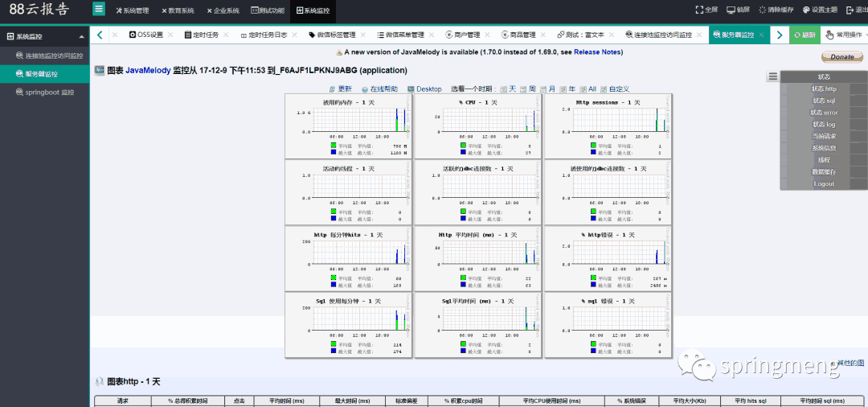Close the 连接池监控访问监控 tab

(700, 35)
